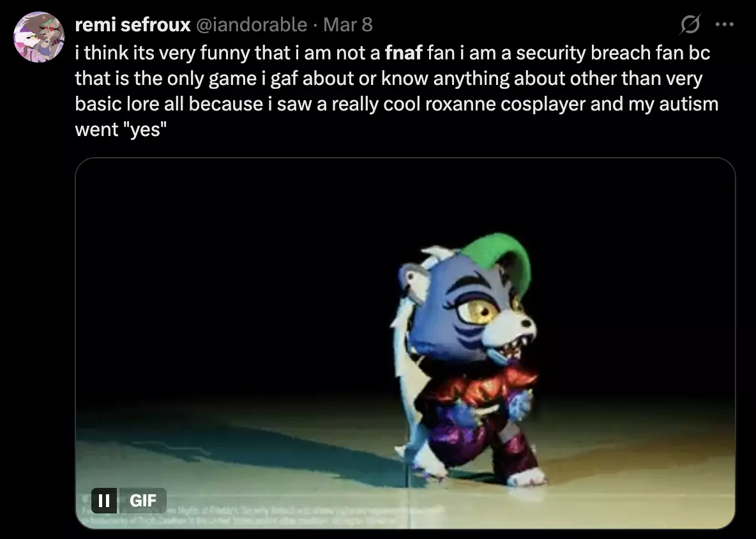
Task: Click the post text to expand the thread
Action: (x=397, y=91)
